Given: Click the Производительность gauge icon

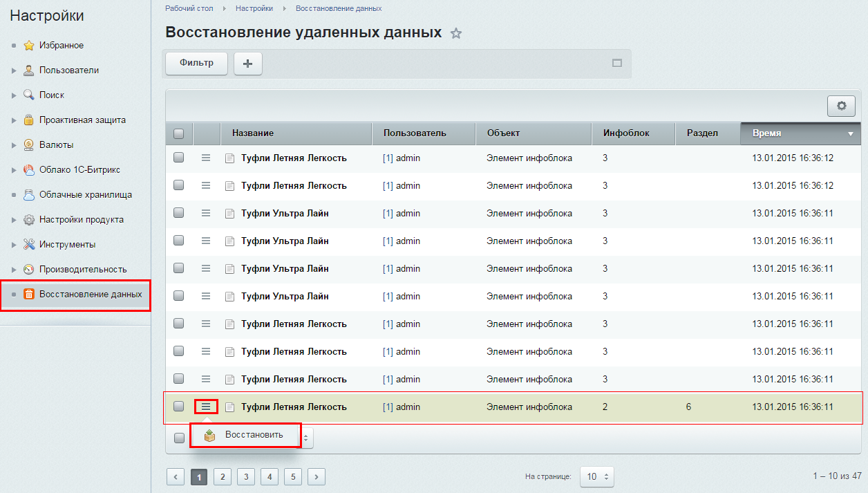Looking at the screenshot, I should coord(29,270).
